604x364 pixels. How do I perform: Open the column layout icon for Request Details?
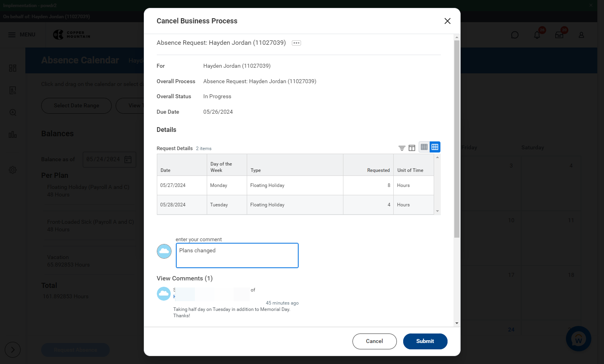pos(412,148)
